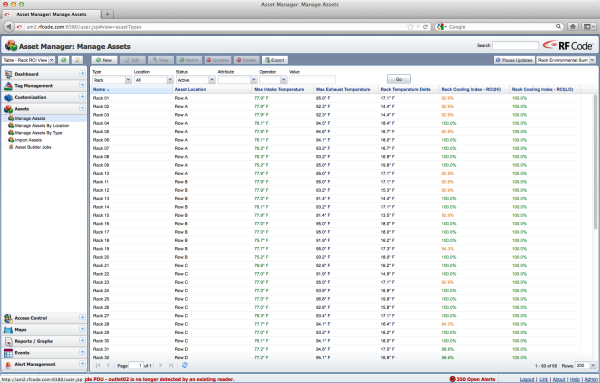
Task: Click the table refresh icon in pager
Action: (x=184, y=365)
